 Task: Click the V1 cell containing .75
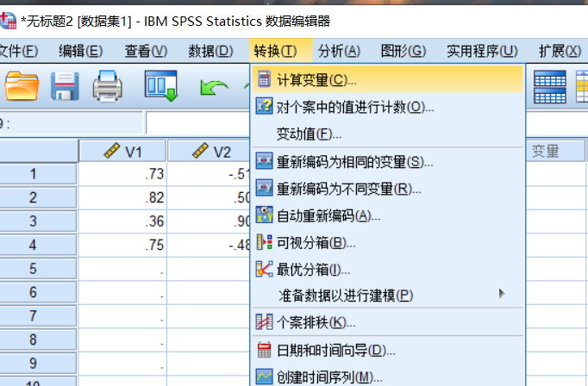[122, 245]
